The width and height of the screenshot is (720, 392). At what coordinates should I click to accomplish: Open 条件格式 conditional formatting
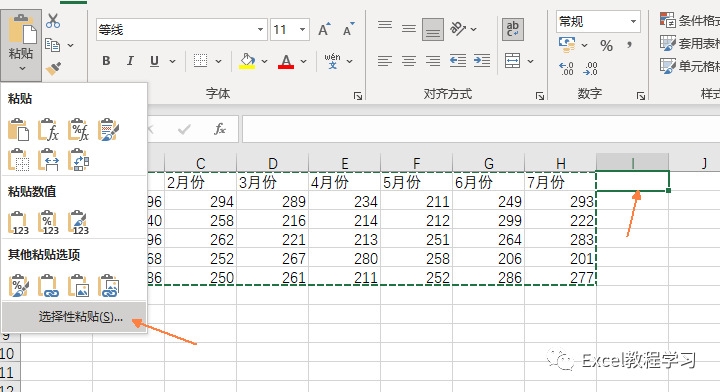(x=689, y=20)
